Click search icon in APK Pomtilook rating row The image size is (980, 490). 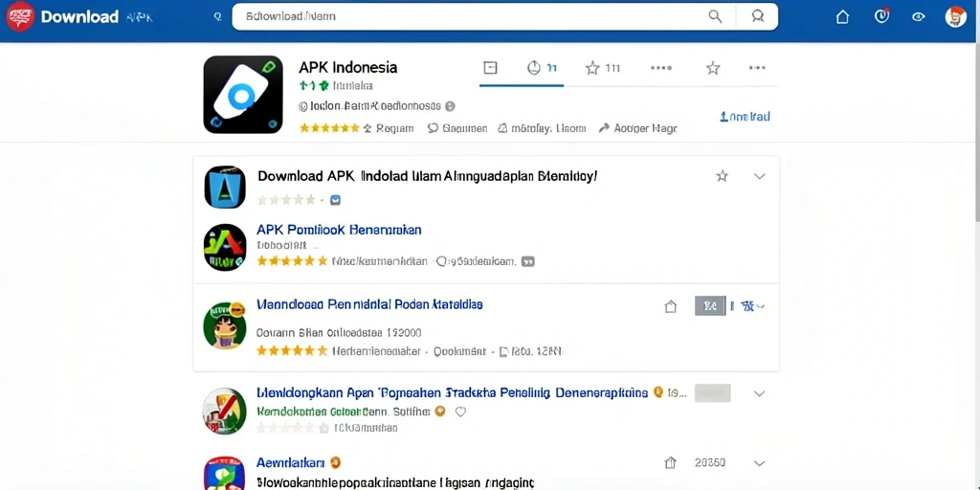442,261
